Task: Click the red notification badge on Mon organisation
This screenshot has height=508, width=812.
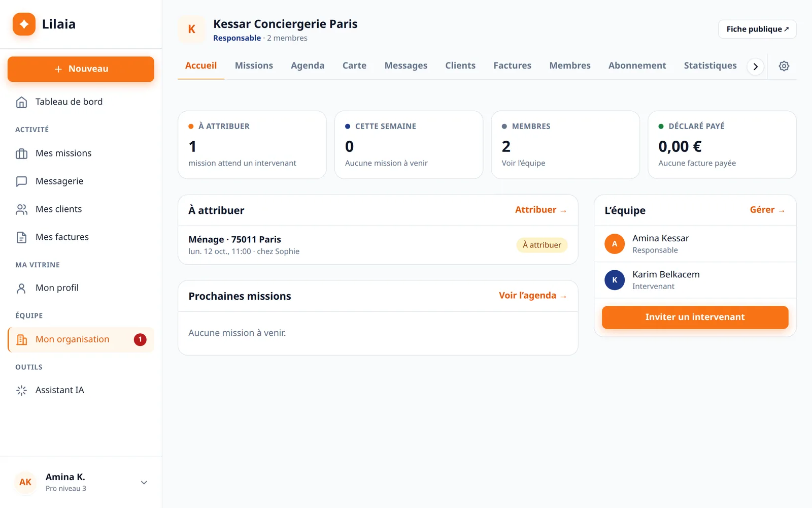Action: click(x=140, y=339)
